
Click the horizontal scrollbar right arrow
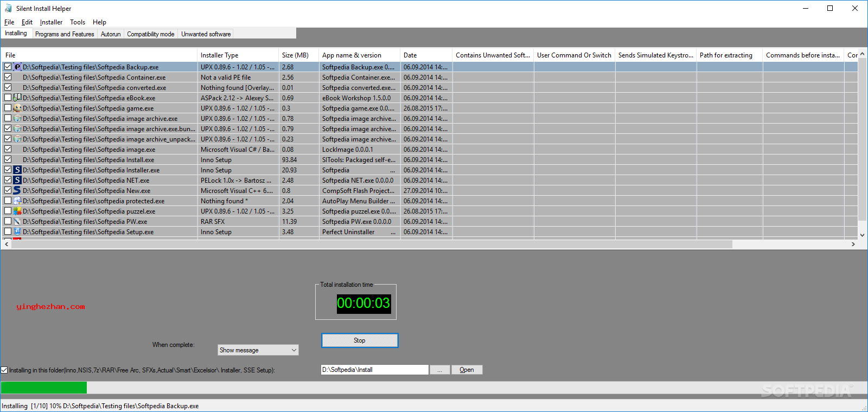(853, 244)
